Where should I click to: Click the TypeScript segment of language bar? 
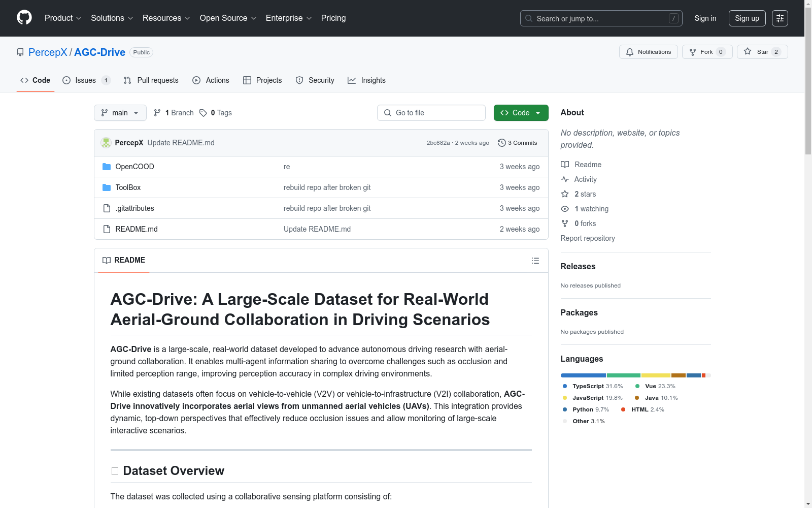583,375
